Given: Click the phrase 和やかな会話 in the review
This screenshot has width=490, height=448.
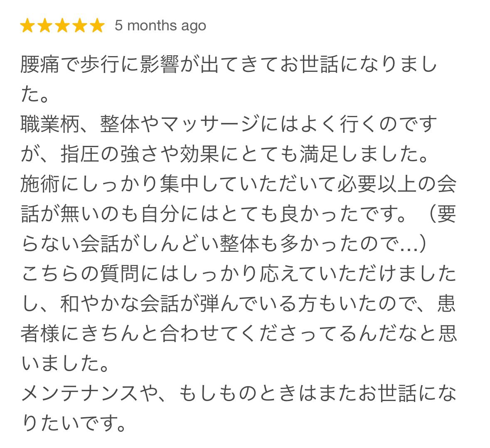Looking at the screenshot, I should [x=120, y=304].
